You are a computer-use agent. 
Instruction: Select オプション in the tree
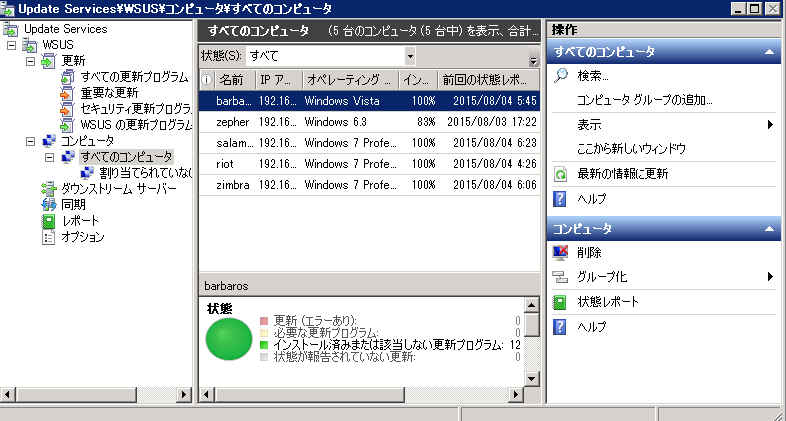pos(83,237)
